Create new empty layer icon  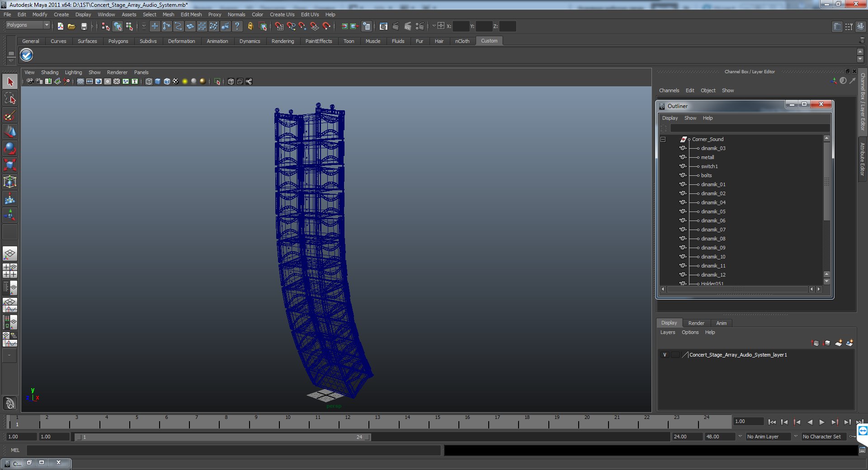(839, 343)
